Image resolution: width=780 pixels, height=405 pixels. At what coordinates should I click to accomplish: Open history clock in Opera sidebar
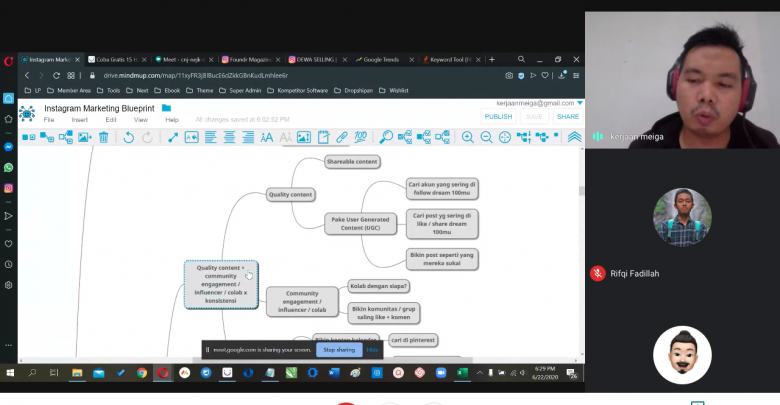click(8, 265)
